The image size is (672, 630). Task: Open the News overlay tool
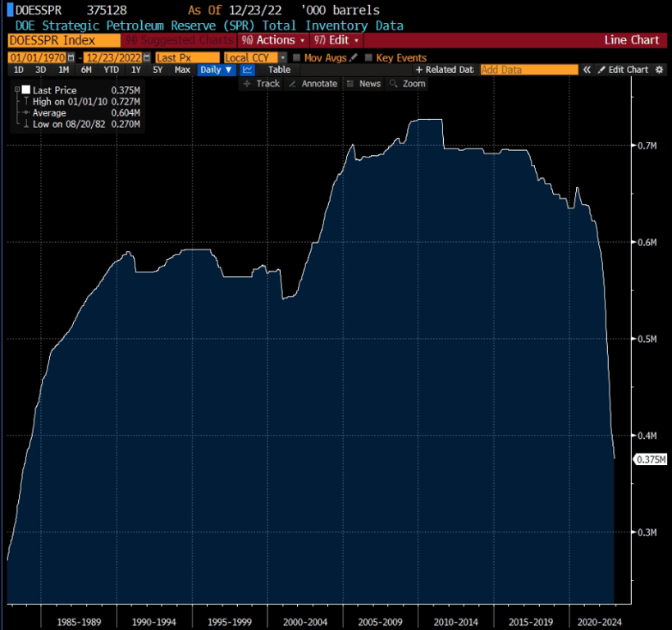(363, 84)
